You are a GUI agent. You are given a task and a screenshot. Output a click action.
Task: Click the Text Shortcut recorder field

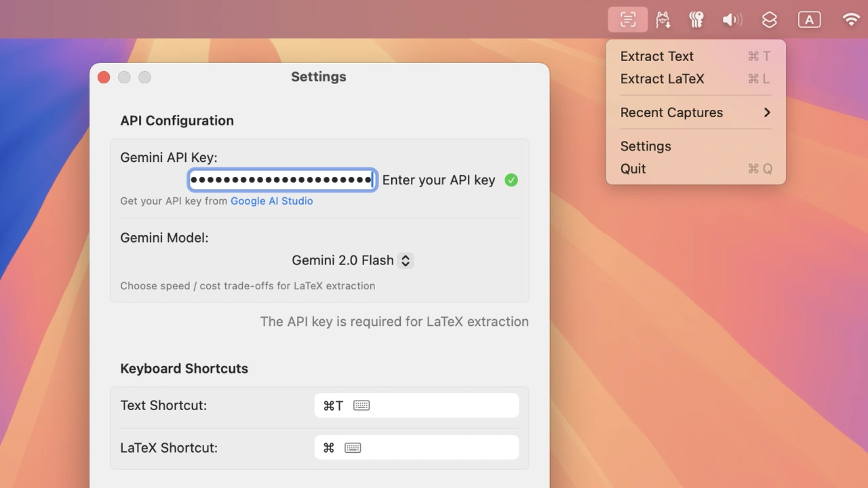coord(441,405)
